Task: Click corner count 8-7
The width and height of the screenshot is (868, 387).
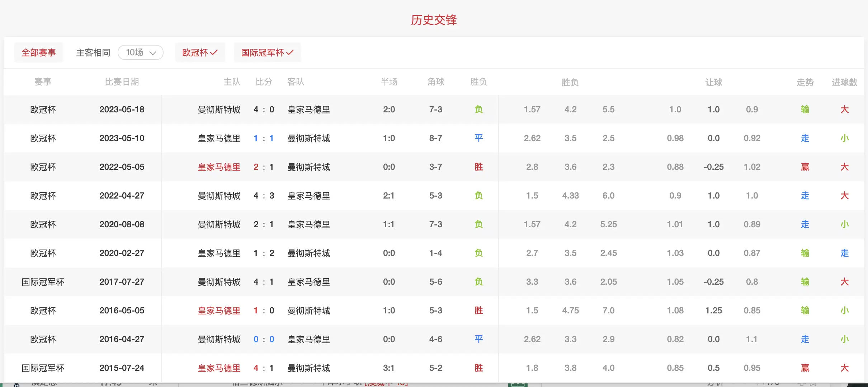Action: 436,138
